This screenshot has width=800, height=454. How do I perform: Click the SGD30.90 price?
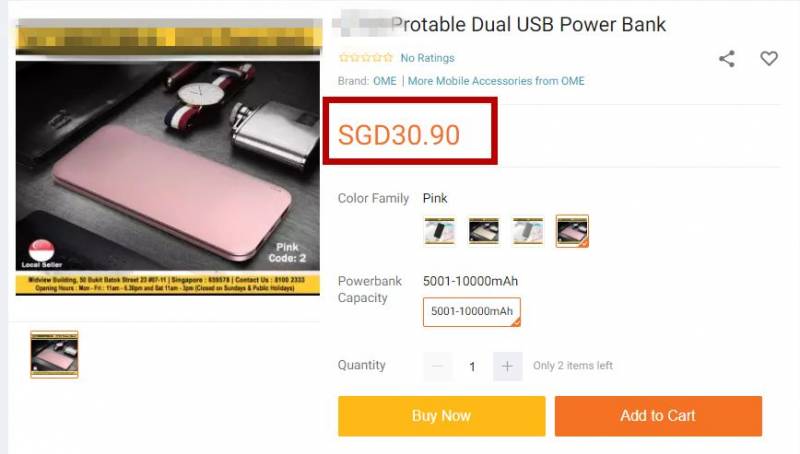tap(399, 135)
